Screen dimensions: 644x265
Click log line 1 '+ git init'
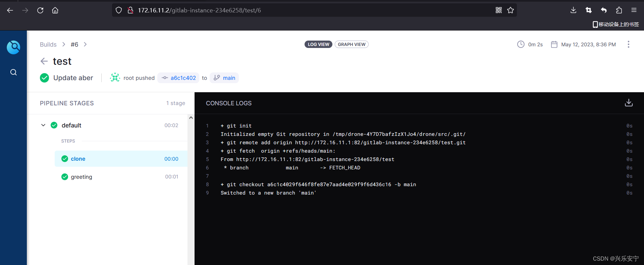point(236,126)
